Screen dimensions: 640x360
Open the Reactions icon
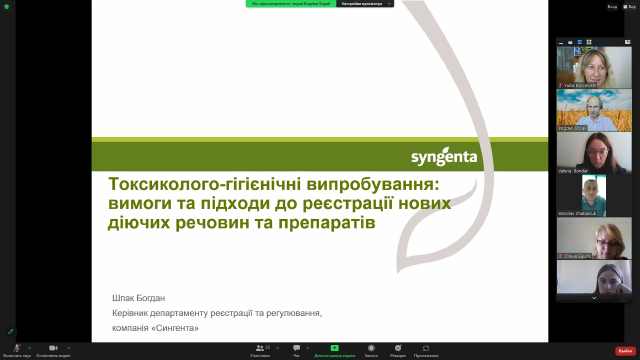pyautogui.click(x=398, y=349)
